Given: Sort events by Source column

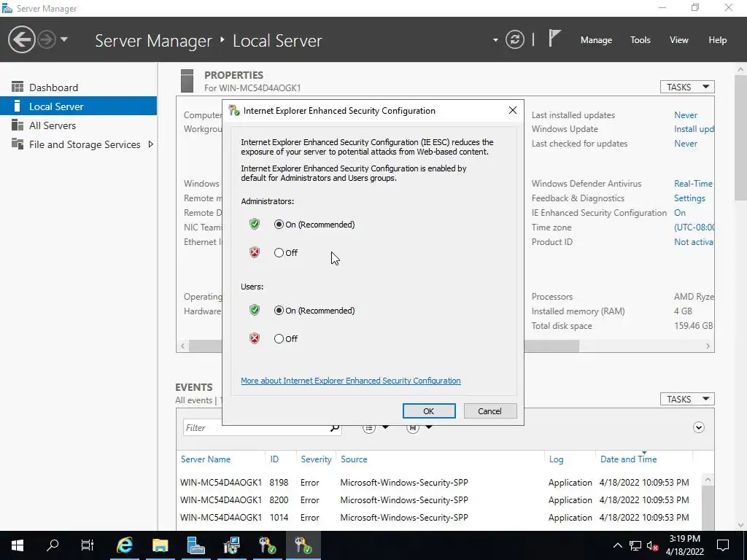Looking at the screenshot, I should click(x=354, y=459).
